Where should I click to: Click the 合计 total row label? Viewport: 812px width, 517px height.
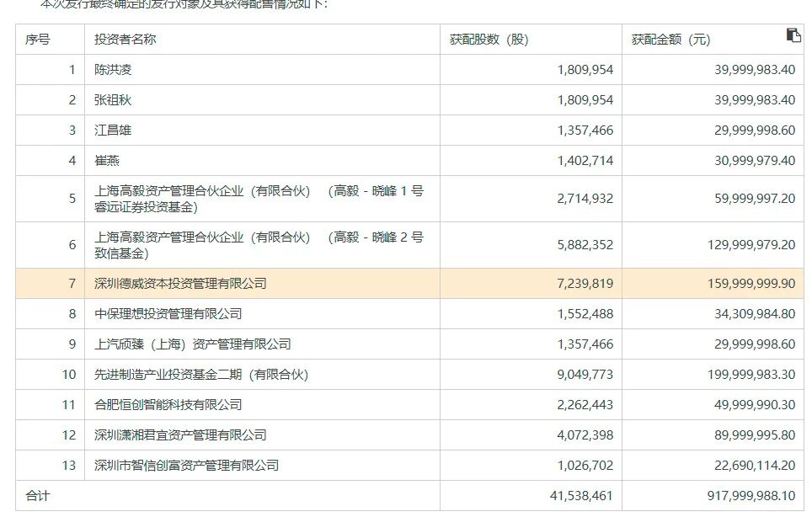37,496
